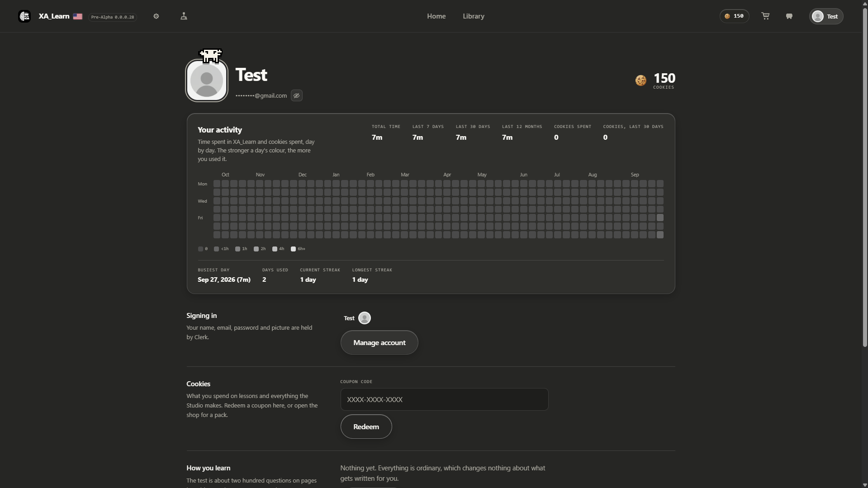Viewport: 868px width, 488px height.
Task: Focus the coupon code input field
Action: (x=445, y=399)
